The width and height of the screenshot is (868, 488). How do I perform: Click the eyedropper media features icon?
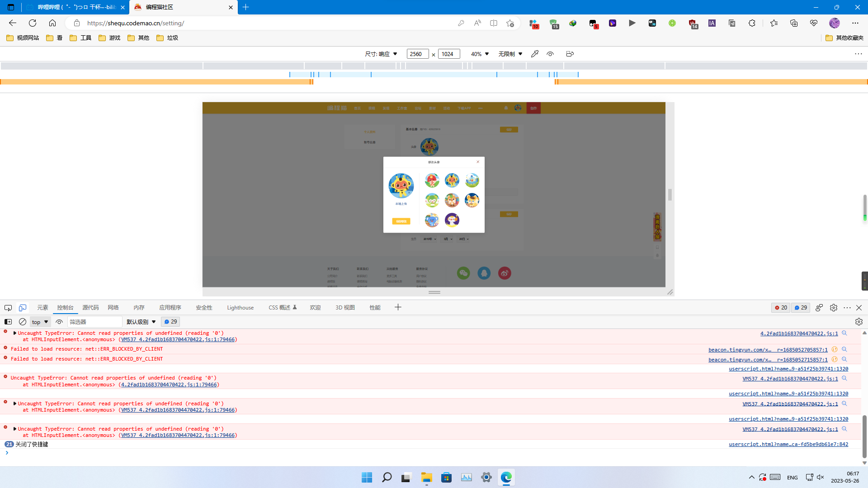pyautogui.click(x=535, y=54)
